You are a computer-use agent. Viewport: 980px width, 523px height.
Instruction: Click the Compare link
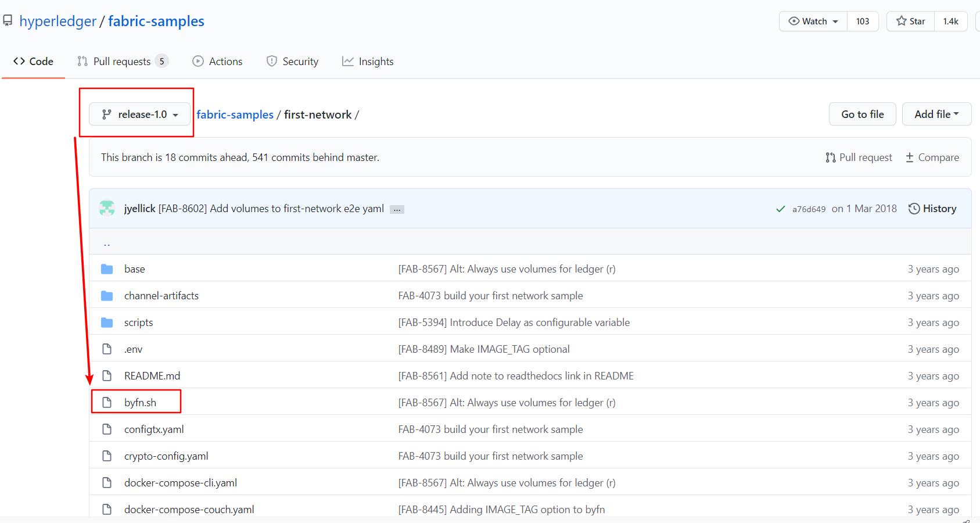932,157
